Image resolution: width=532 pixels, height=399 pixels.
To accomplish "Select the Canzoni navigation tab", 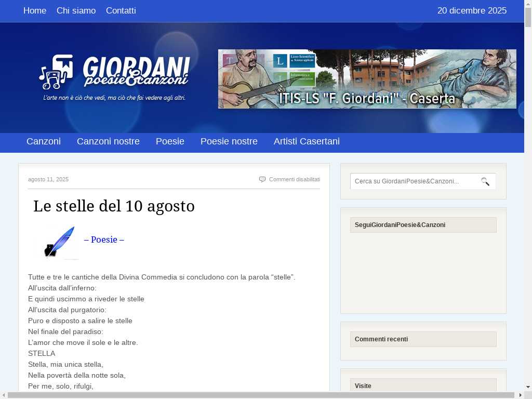I will 44,141.
